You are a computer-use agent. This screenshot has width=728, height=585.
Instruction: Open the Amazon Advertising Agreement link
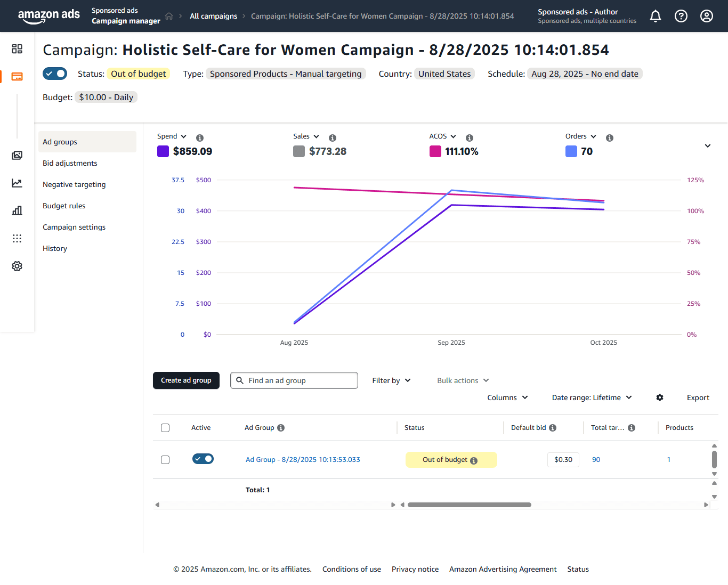click(x=503, y=569)
